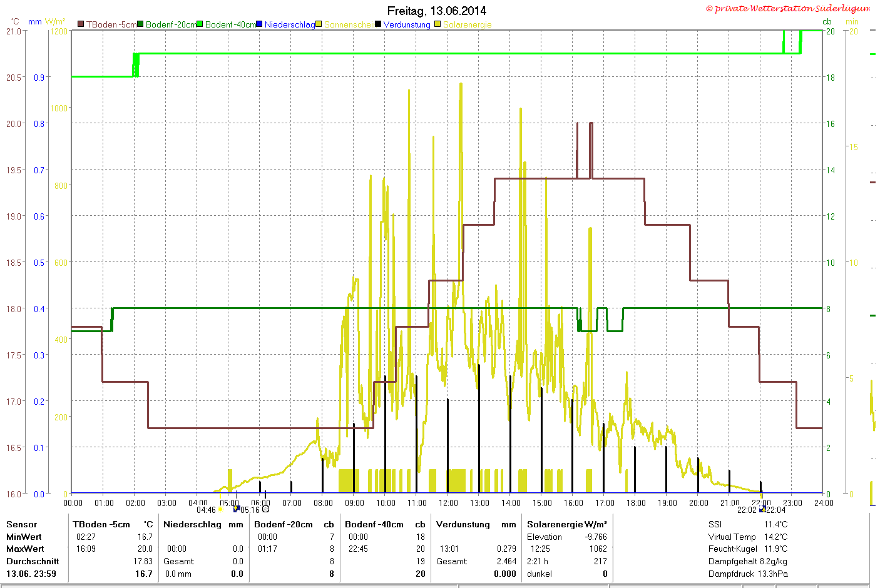Click the Verdunstung column header in the table
Screen dimensions: 895x588
coord(463,524)
